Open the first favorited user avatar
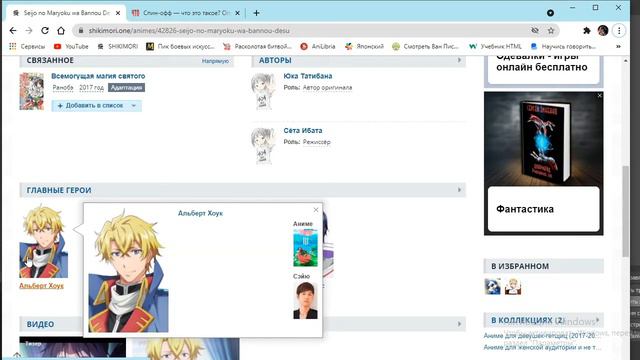 [493, 287]
